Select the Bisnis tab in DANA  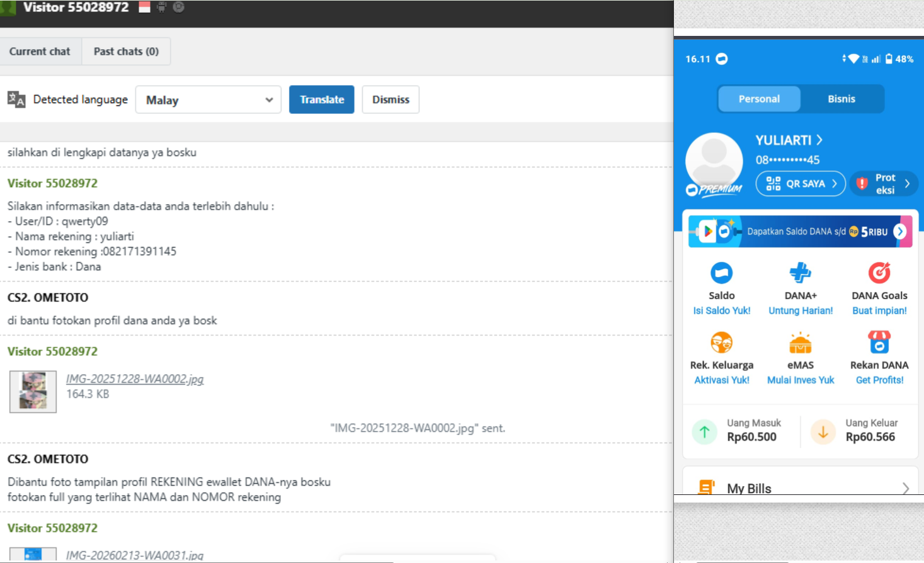(841, 99)
